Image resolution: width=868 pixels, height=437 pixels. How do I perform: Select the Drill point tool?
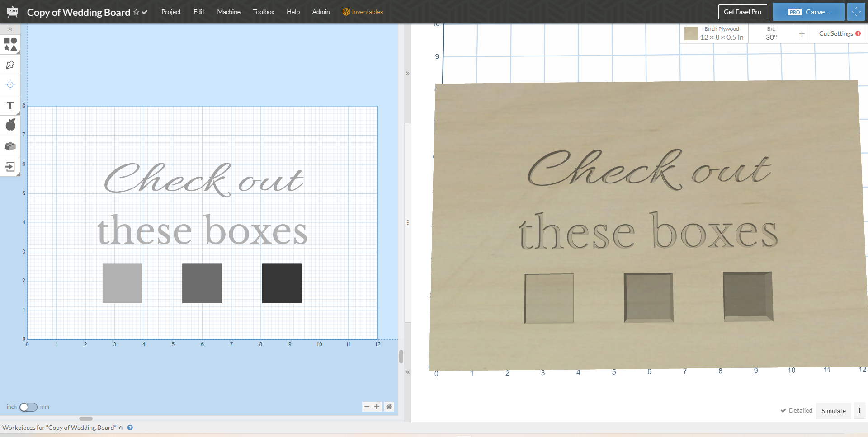[x=10, y=85]
